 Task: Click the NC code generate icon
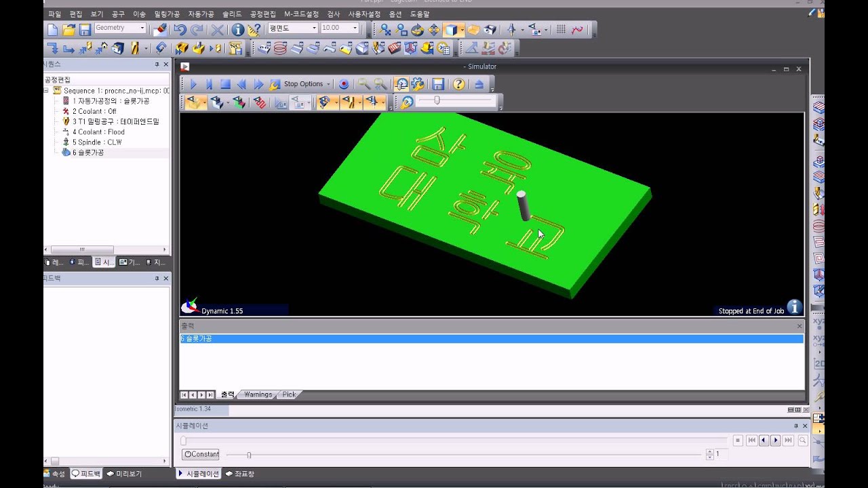[235, 48]
